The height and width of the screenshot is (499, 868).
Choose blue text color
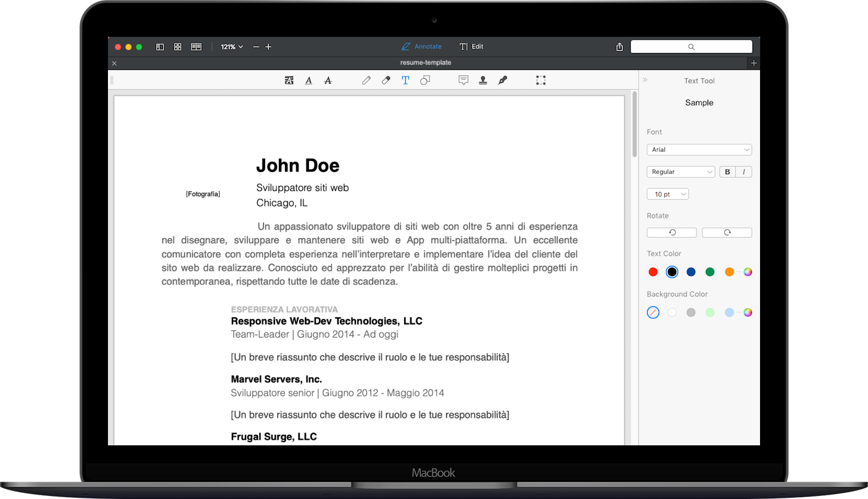[x=691, y=272]
